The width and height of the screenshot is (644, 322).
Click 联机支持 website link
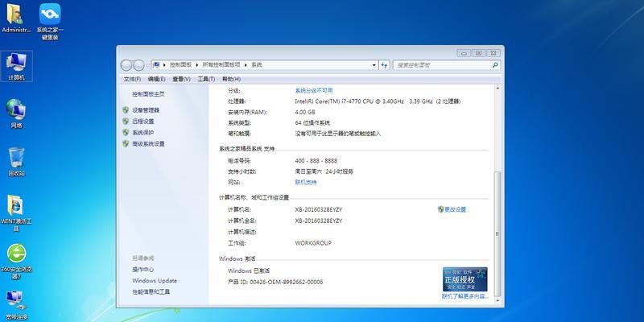[306, 183]
